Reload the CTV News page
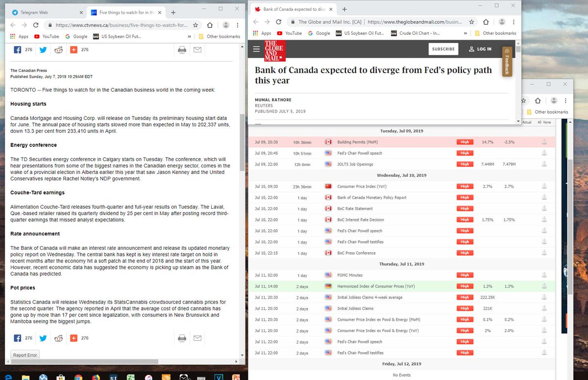This screenshot has height=380, width=588. point(36,25)
